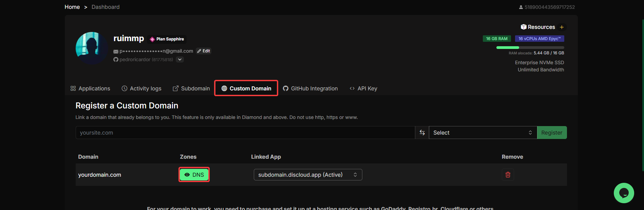This screenshot has height=210, width=644.
Task: Expand the GitHub account chevron dropdown
Action: 180,59
